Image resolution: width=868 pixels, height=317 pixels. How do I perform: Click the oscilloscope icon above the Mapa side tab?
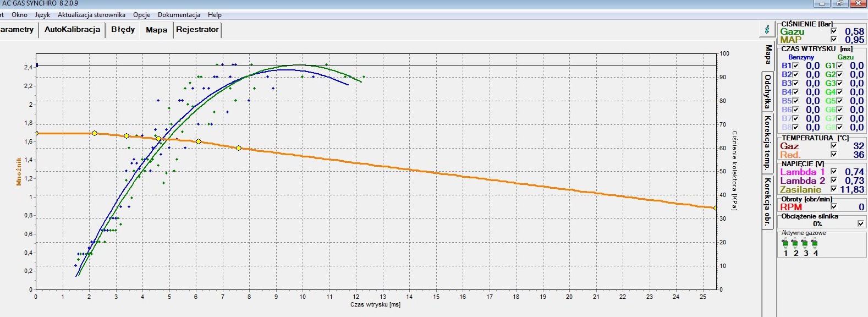tap(767, 29)
